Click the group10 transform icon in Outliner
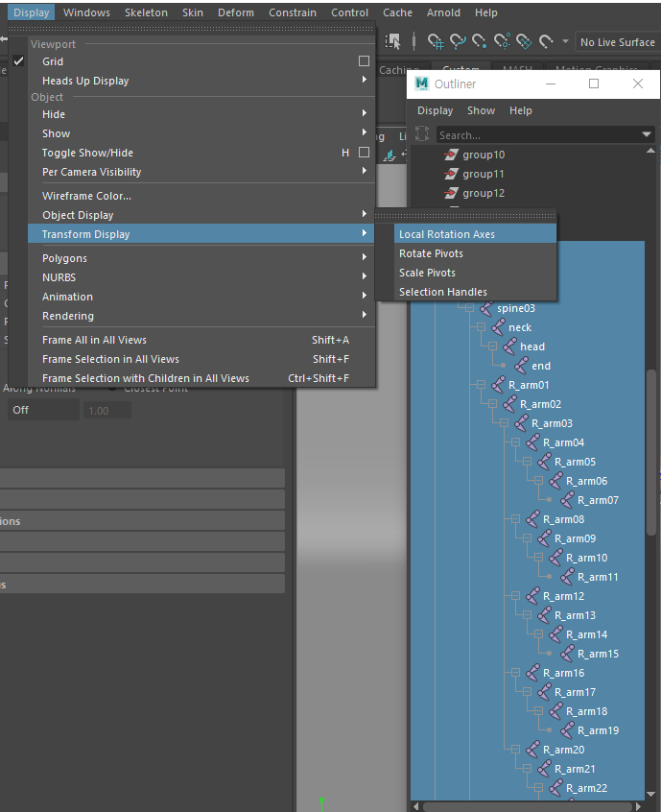Viewport: 661px width, 812px height. (x=451, y=155)
